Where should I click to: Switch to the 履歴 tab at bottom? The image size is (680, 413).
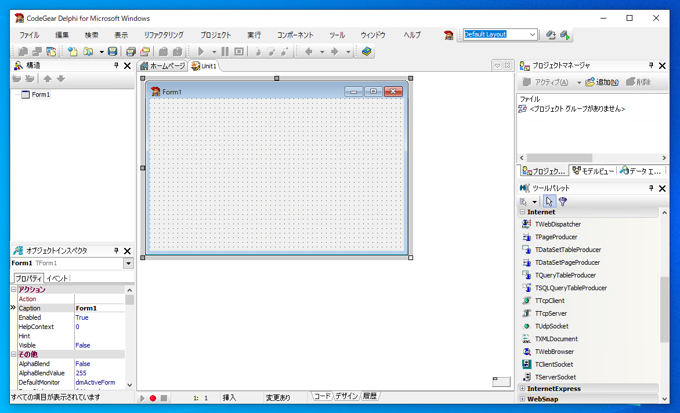369,396
